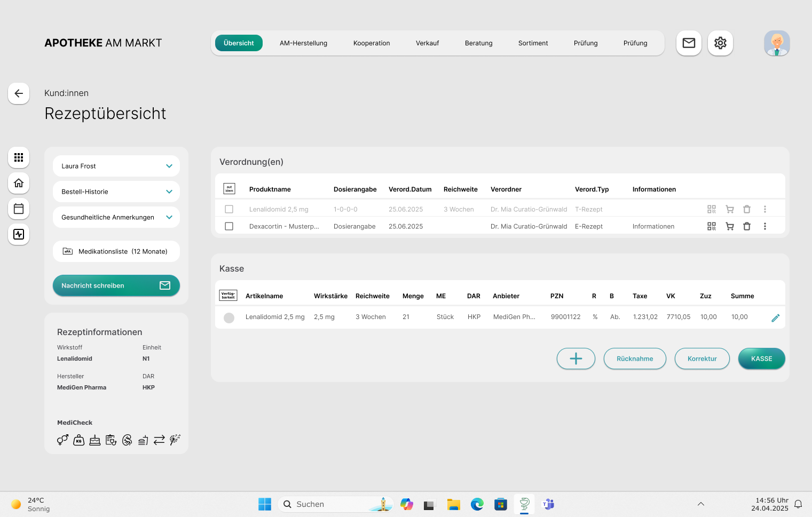
Task: Click the Kund:innen breadcrumb
Action: [66, 93]
